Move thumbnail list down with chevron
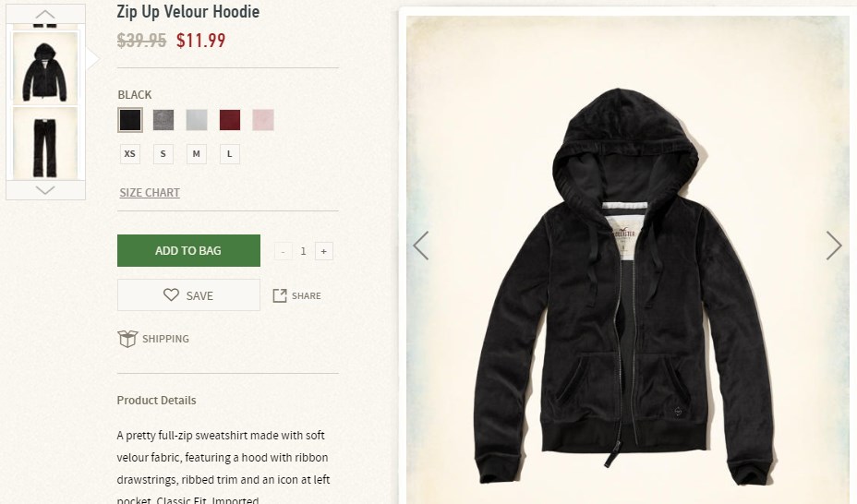 45,190
